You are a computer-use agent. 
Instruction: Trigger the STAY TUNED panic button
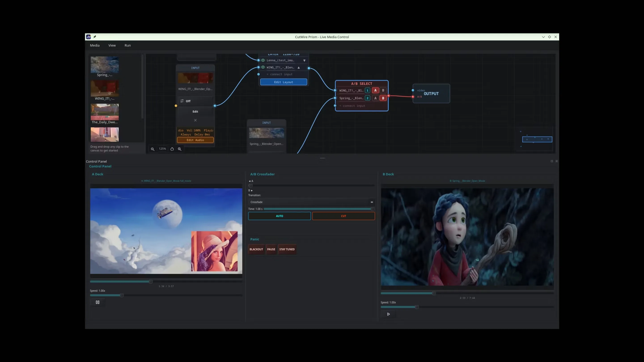(287, 249)
